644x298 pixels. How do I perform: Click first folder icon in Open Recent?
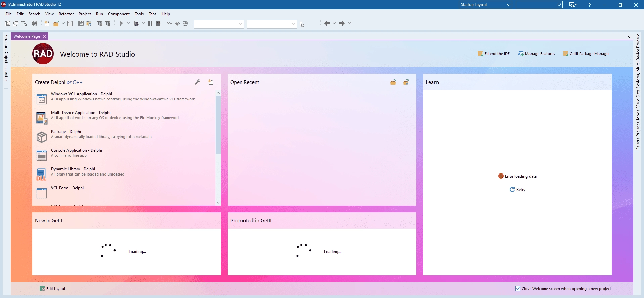pos(393,82)
